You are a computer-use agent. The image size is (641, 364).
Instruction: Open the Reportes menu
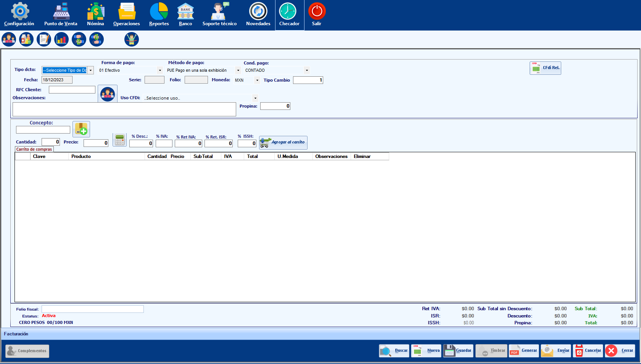[159, 15]
